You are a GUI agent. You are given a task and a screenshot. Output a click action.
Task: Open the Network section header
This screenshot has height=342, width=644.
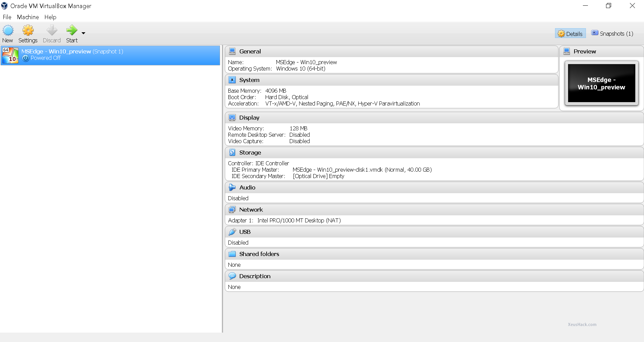coord(434,210)
